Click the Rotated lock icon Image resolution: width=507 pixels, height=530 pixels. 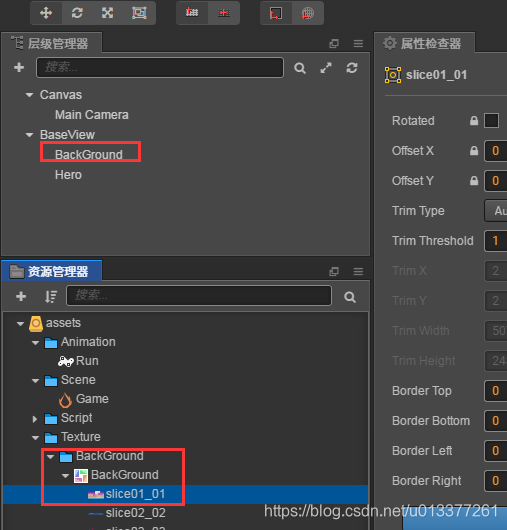coord(474,121)
